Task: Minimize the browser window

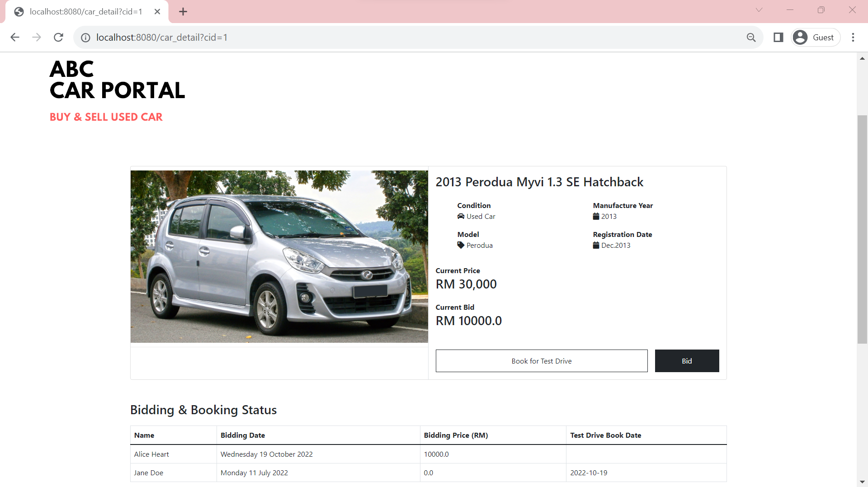Action: (x=790, y=10)
